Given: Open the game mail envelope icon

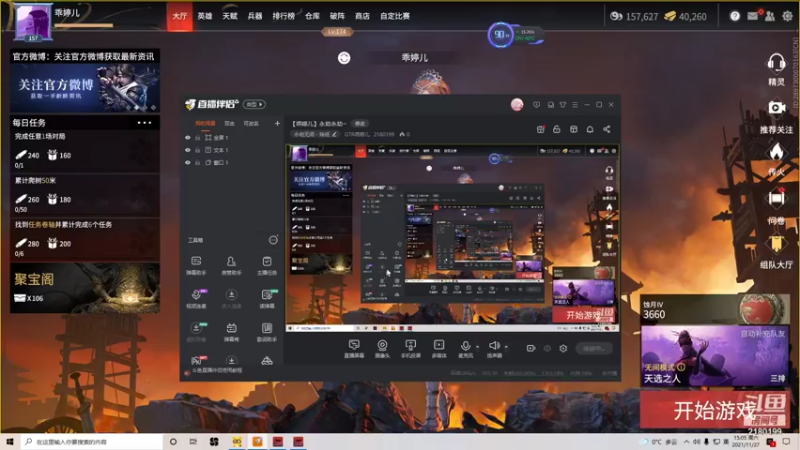Looking at the screenshot, I should pyautogui.click(x=753, y=16).
